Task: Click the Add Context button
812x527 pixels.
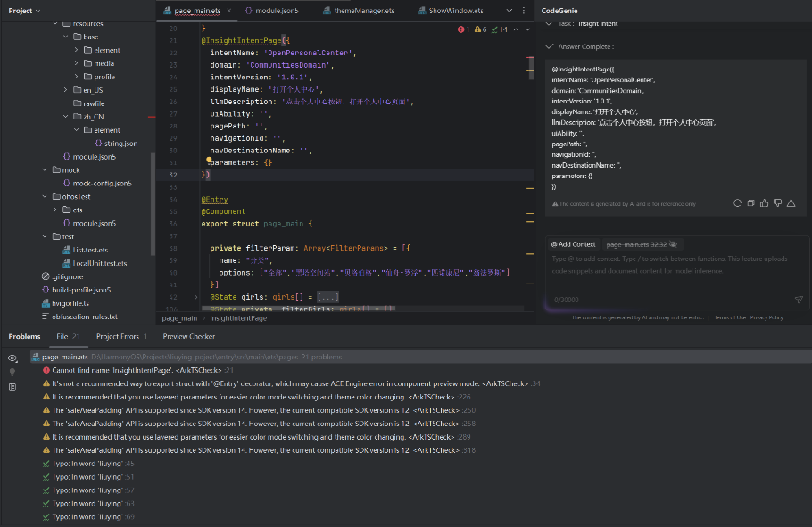Action: point(573,244)
